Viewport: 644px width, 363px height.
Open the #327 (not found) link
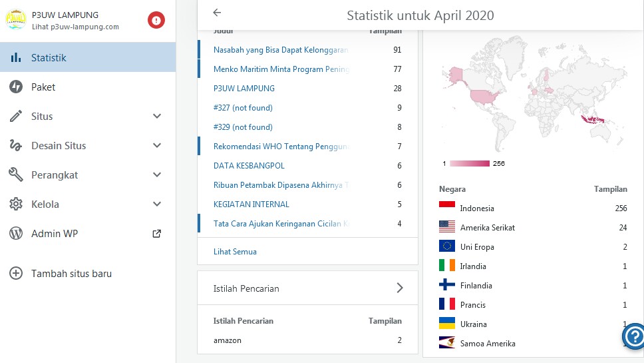pos(243,108)
